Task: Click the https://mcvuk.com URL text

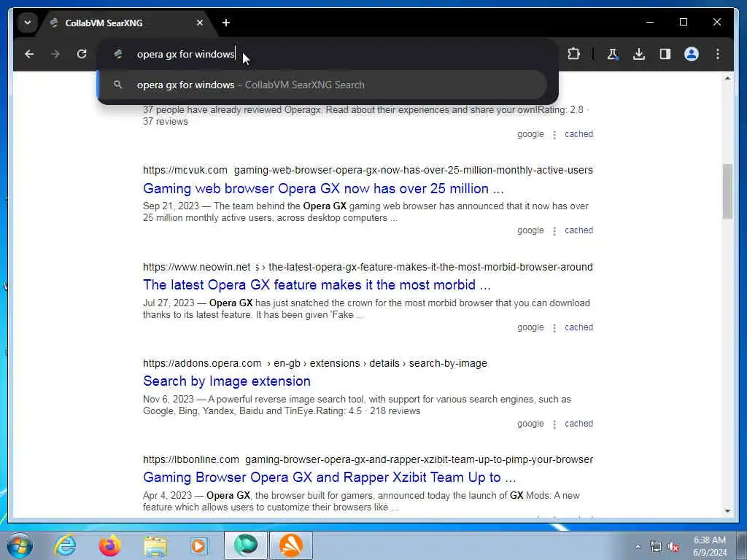Action: click(185, 170)
